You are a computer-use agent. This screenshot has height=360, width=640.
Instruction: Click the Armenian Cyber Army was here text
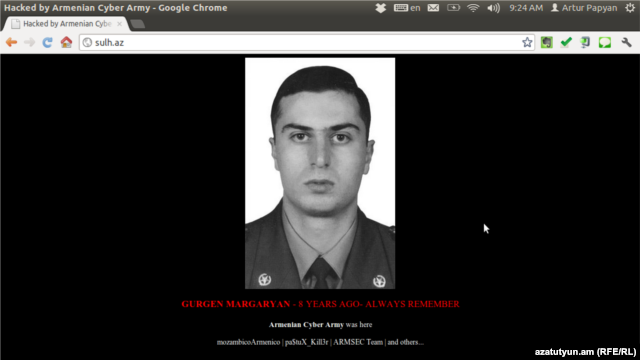pyautogui.click(x=320, y=325)
